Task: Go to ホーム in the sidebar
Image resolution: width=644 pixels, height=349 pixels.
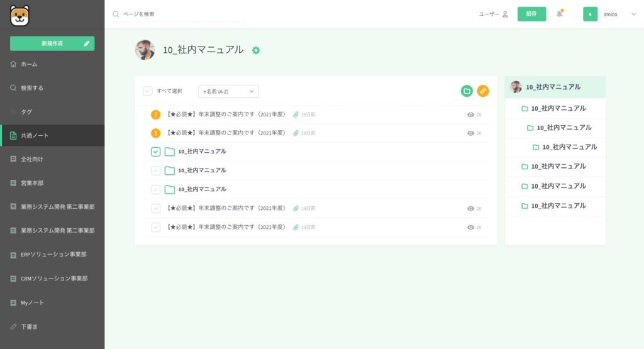Action: (x=29, y=64)
